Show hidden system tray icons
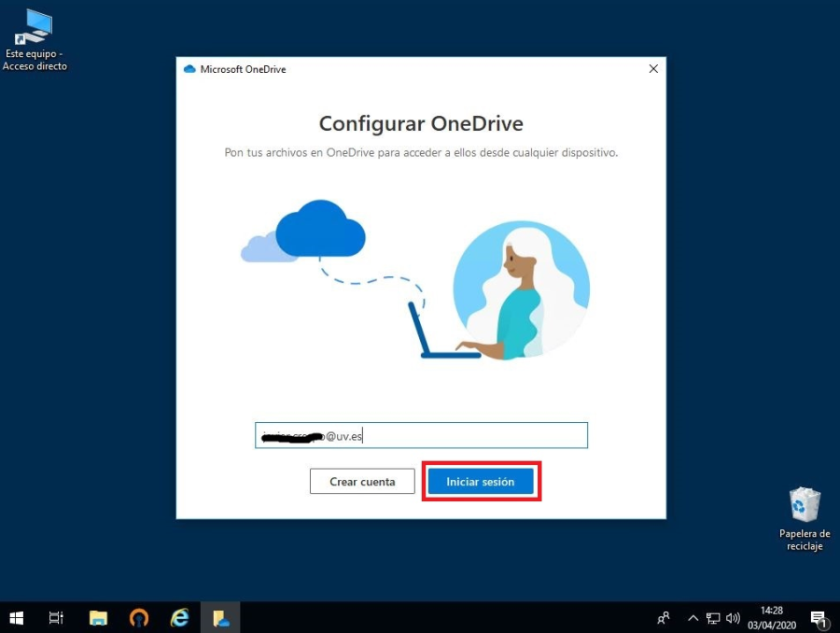This screenshot has width=840, height=633. (x=693, y=618)
